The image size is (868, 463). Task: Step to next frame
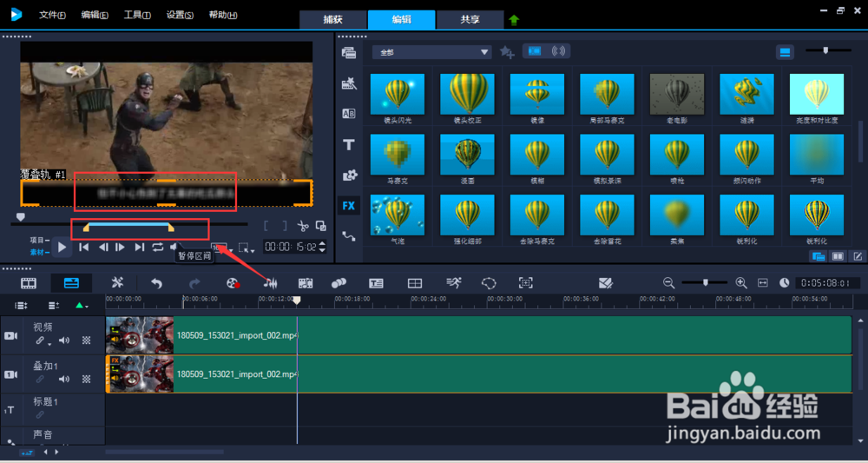[120, 247]
